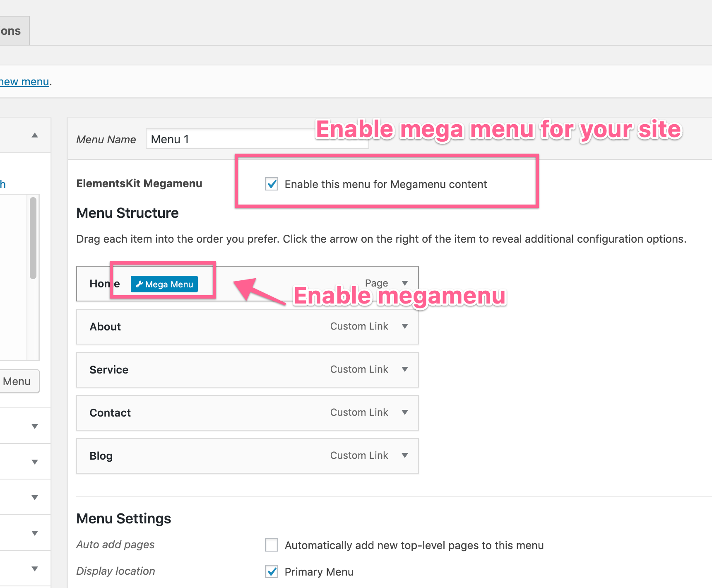Expand the second collapsed left sidebar section

coord(35,462)
